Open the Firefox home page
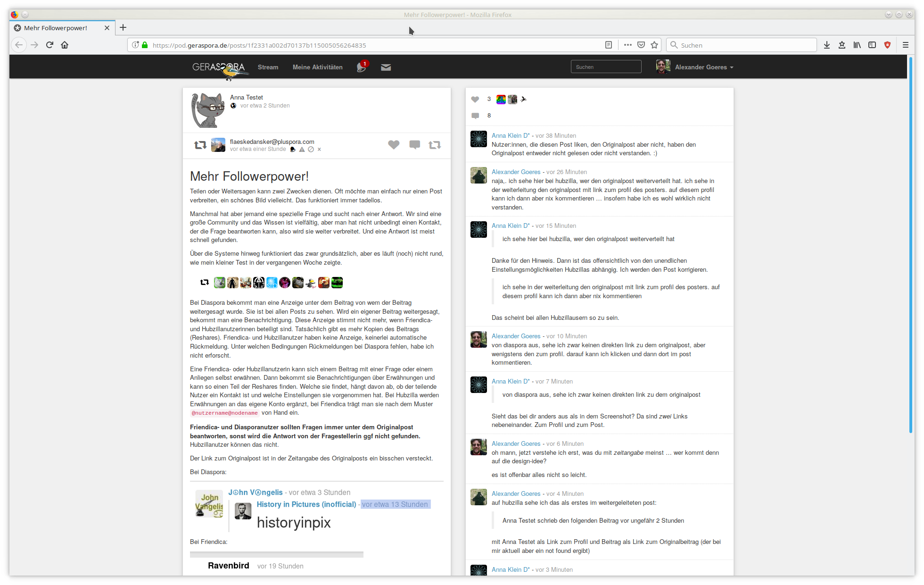 coord(65,45)
